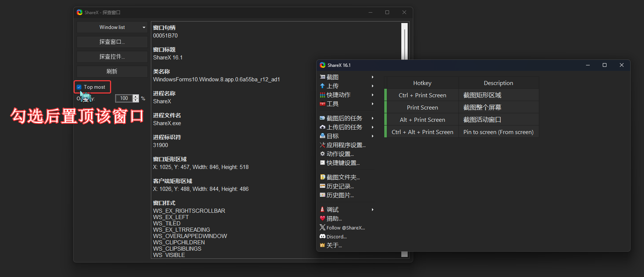This screenshot has height=277, width=644.
Task: Click Pin to screen (From screen) cell
Action: click(x=498, y=132)
